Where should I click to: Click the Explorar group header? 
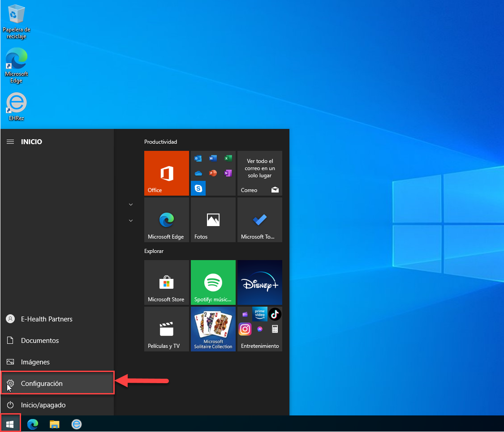coord(154,251)
